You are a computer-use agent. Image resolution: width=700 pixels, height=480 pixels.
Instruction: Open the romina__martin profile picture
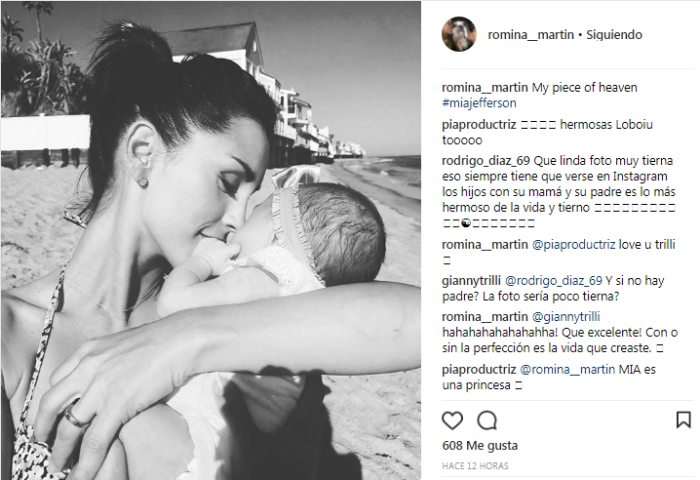click(x=459, y=34)
